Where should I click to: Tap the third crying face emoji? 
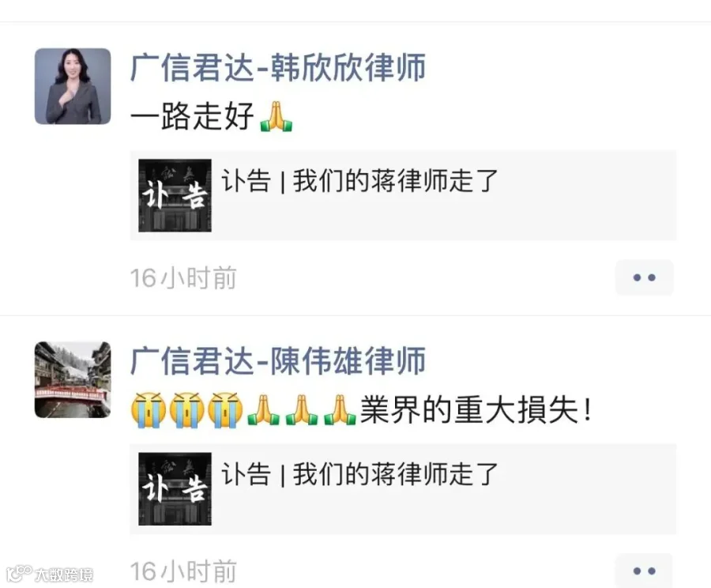[x=225, y=410]
